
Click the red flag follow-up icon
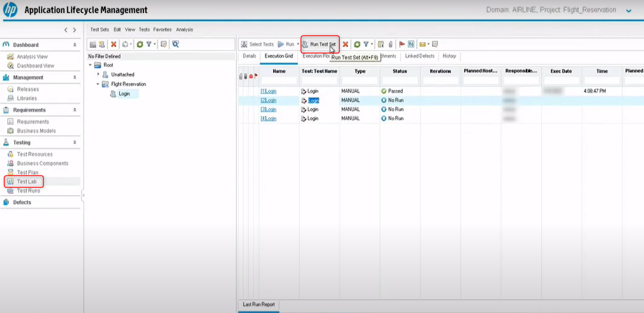pos(402,44)
